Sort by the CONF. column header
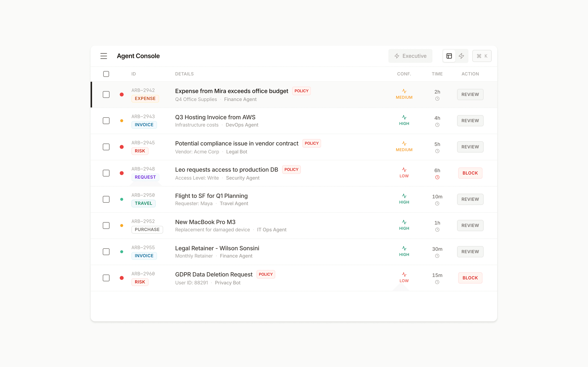The width and height of the screenshot is (588, 367). pyautogui.click(x=404, y=74)
